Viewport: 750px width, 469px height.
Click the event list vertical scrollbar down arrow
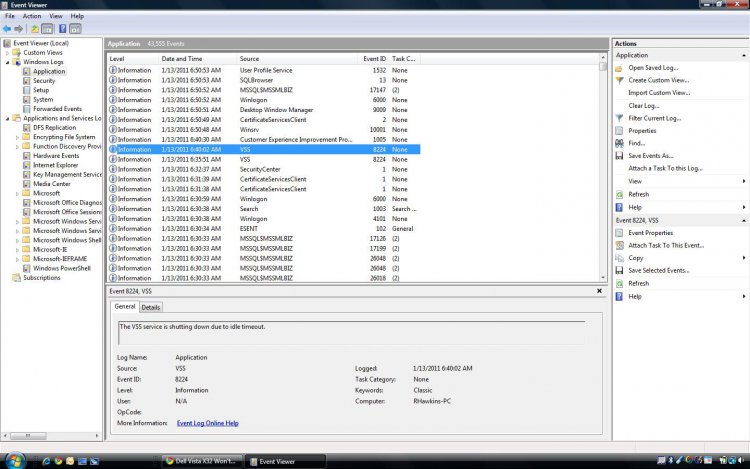(603, 278)
